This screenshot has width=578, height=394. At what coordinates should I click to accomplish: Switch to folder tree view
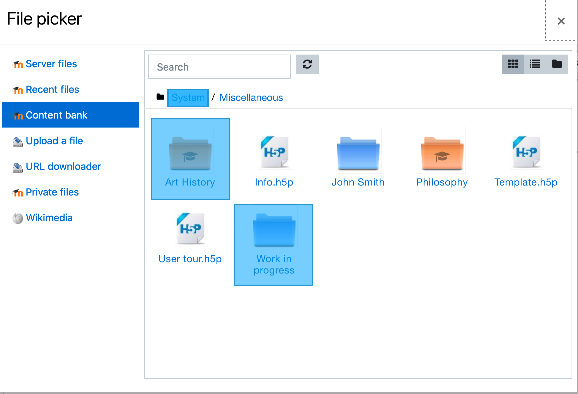point(557,64)
